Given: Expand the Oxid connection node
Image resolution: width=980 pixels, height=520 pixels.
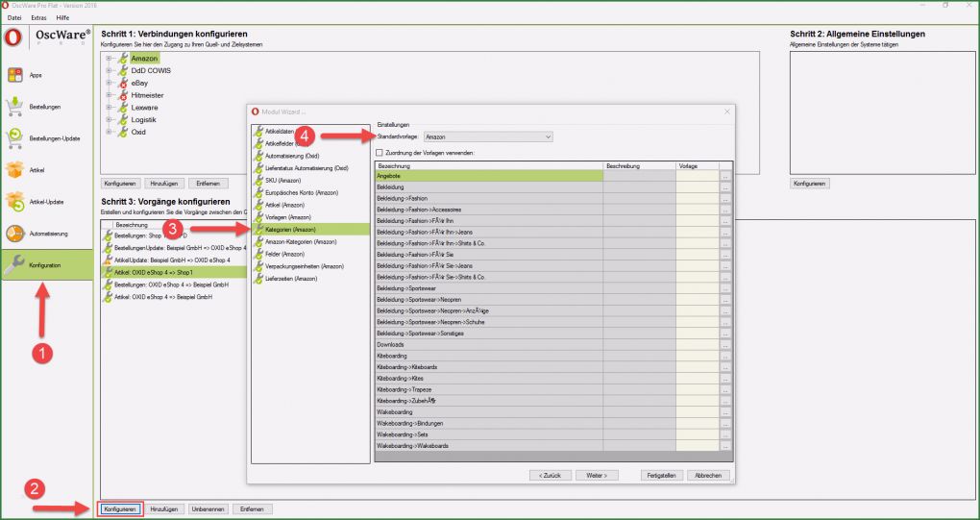Looking at the screenshot, I should point(109,133).
